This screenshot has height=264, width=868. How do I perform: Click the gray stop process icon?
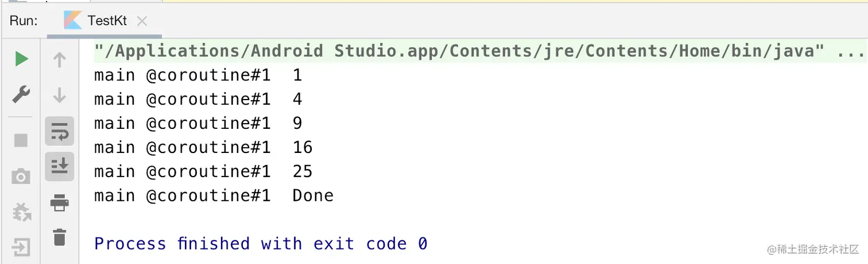click(x=21, y=140)
